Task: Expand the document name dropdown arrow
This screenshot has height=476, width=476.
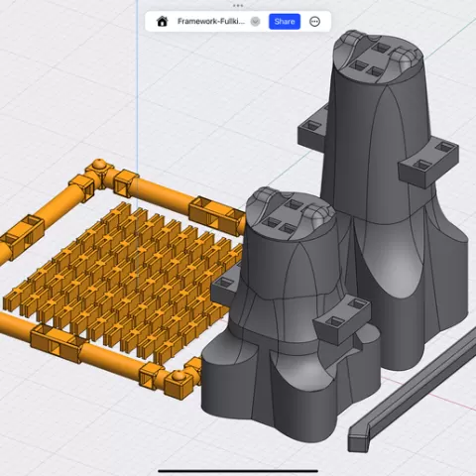Action: pyautogui.click(x=255, y=22)
